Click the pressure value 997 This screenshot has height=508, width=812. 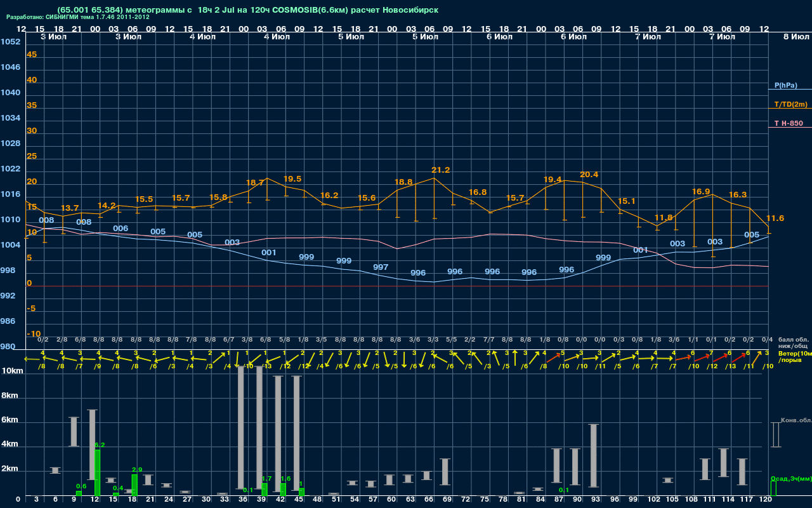381,267
